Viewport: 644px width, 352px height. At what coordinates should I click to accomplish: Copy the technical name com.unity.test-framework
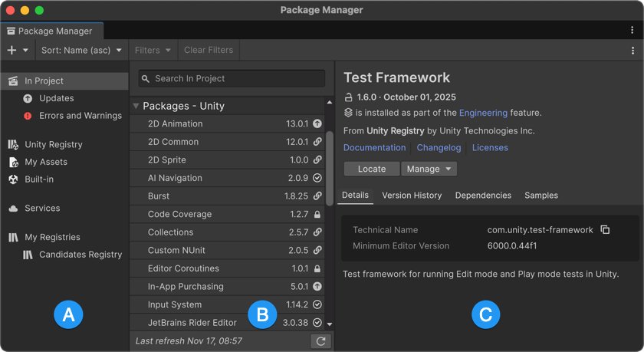point(605,230)
